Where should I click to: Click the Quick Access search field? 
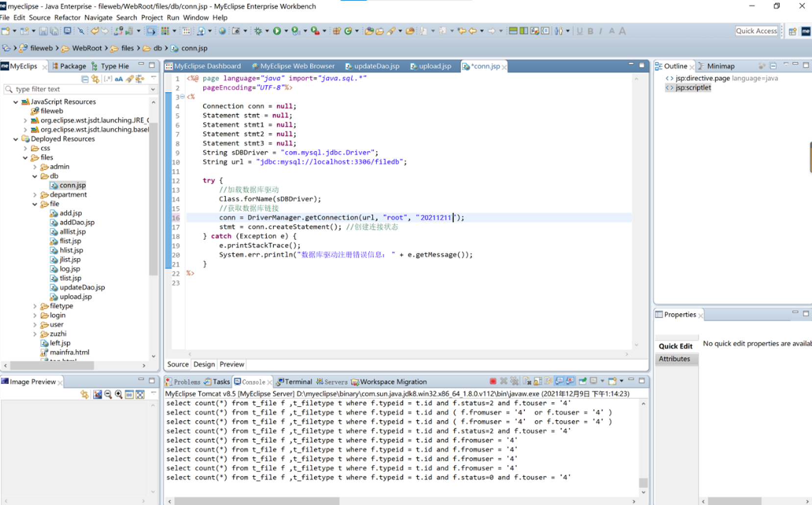[757, 31]
